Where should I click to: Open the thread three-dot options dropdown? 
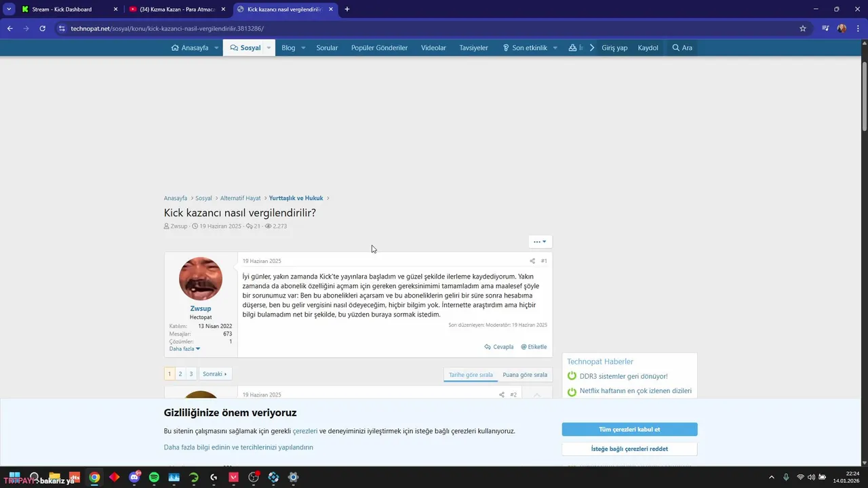click(x=540, y=241)
